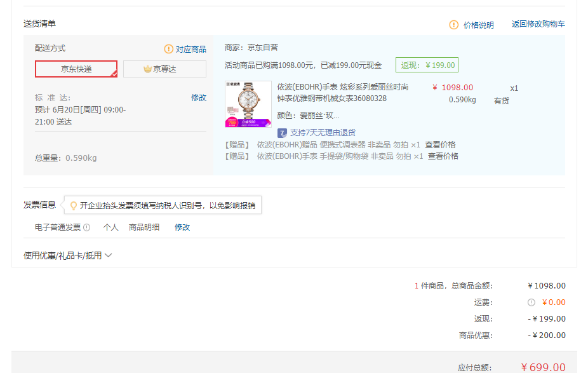Click info icon beside 电子普通发票
The height and width of the screenshot is (373, 588).
86,227
